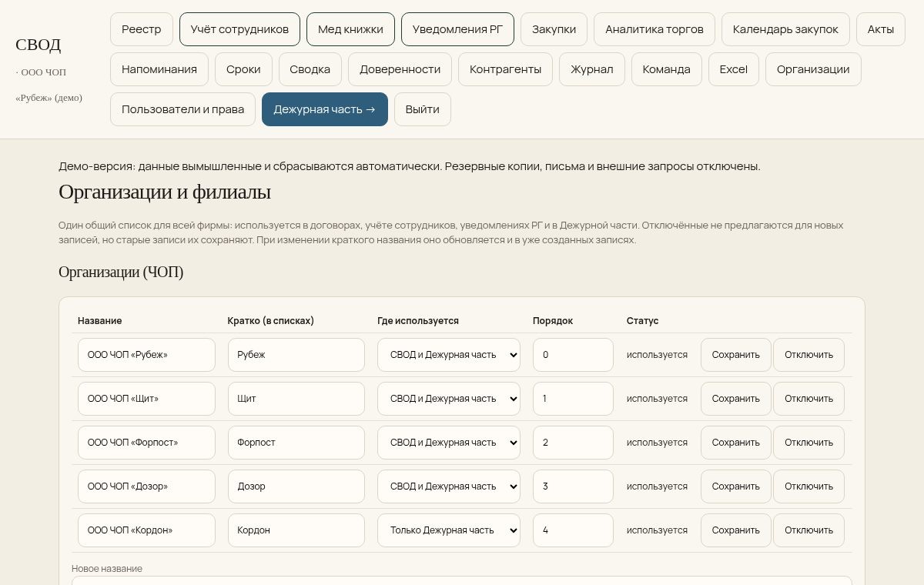Disable the Форпост organization

[808, 443]
